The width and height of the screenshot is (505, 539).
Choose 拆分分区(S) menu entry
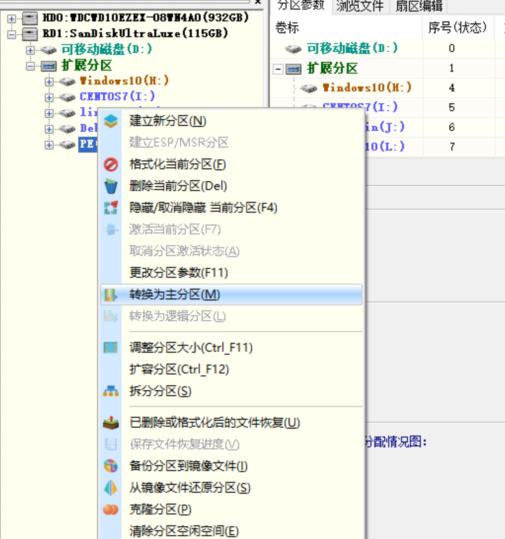pos(231,391)
